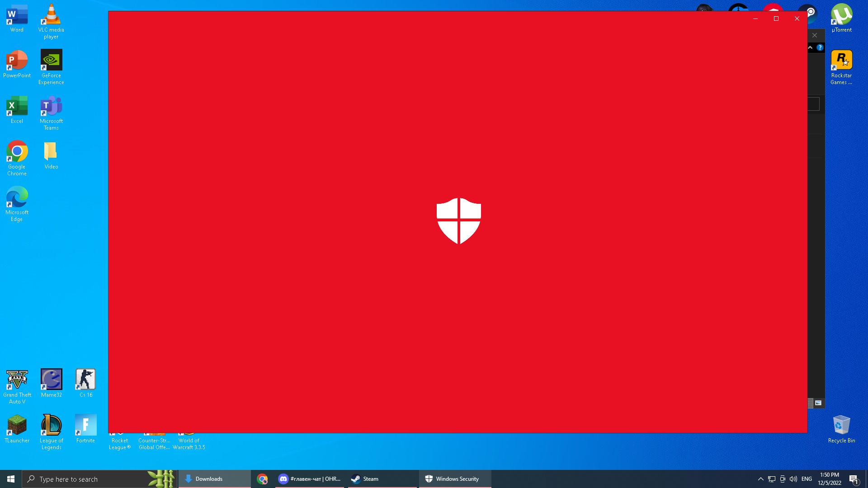Open the volume control in tray
The height and width of the screenshot is (488, 868).
(x=793, y=479)
